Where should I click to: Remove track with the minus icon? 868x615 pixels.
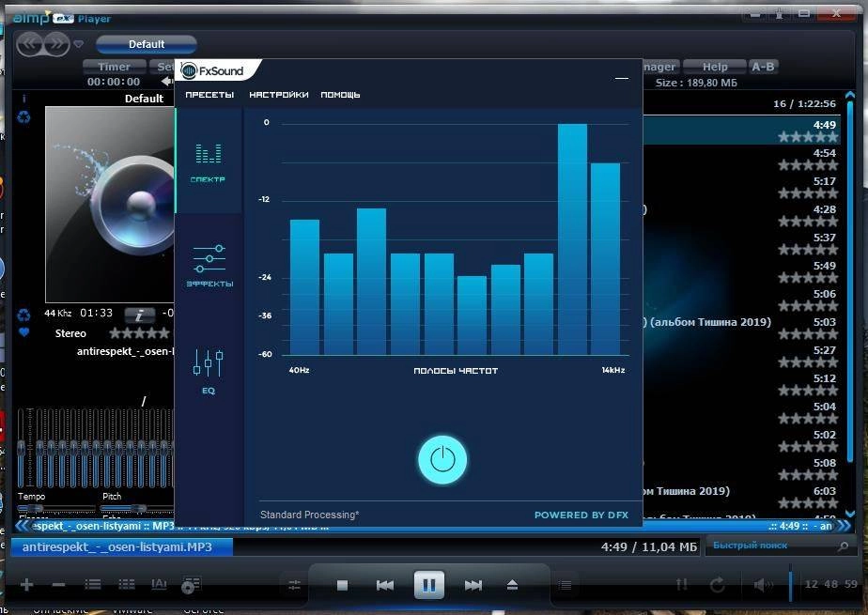[x=58, y=585]
